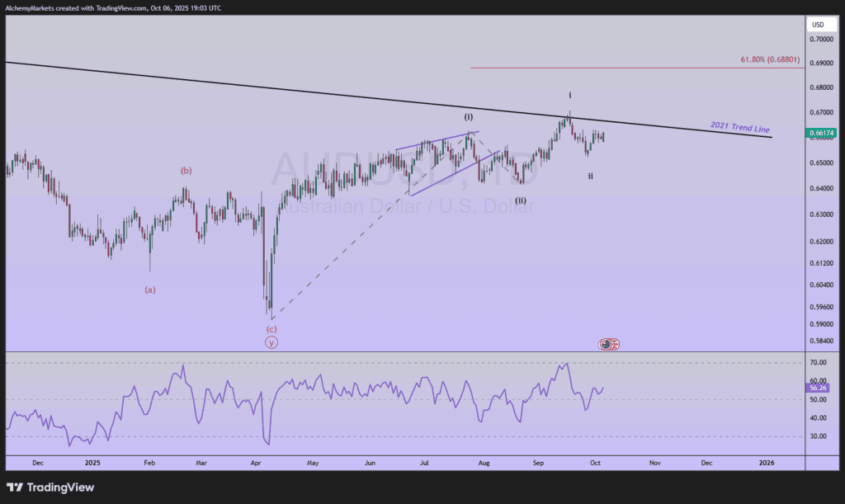The height and width of the screenshot is (504, 845).
Task: Click the 2026 marker on time axis
Action: pos(767,463)
